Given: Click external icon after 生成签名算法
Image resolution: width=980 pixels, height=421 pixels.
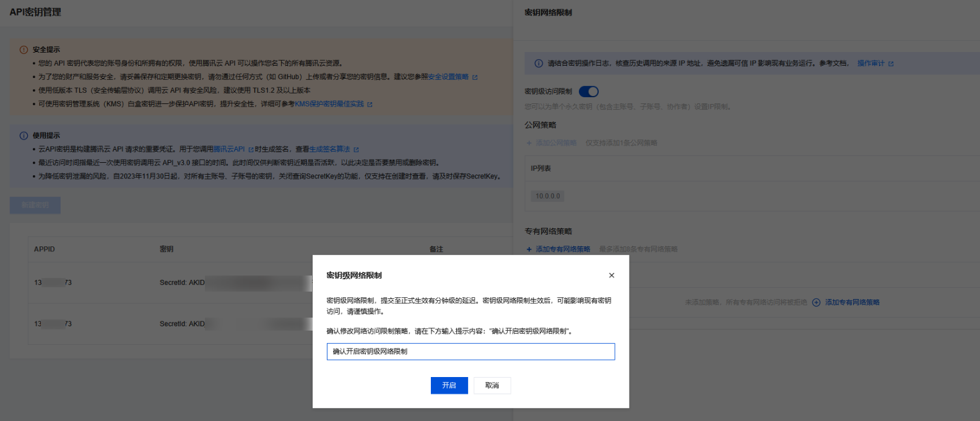Looking at the screenshot, I should click(x=356, y=150).
